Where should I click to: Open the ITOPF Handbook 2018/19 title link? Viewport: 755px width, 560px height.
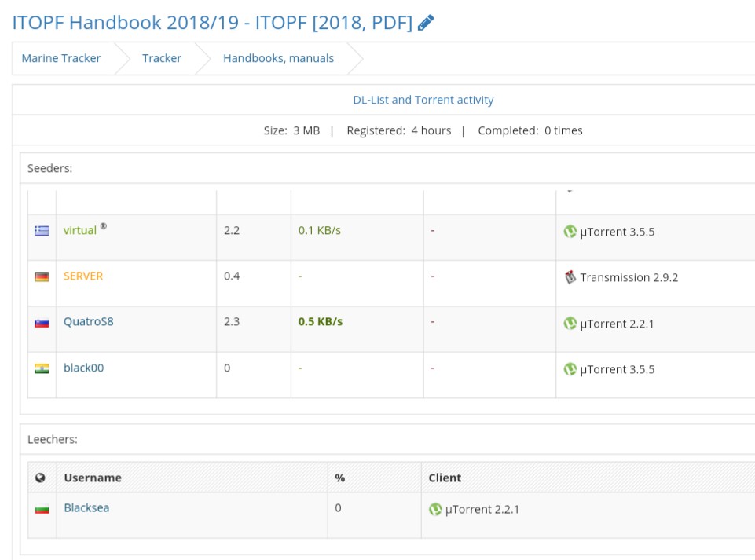[212, 23]
